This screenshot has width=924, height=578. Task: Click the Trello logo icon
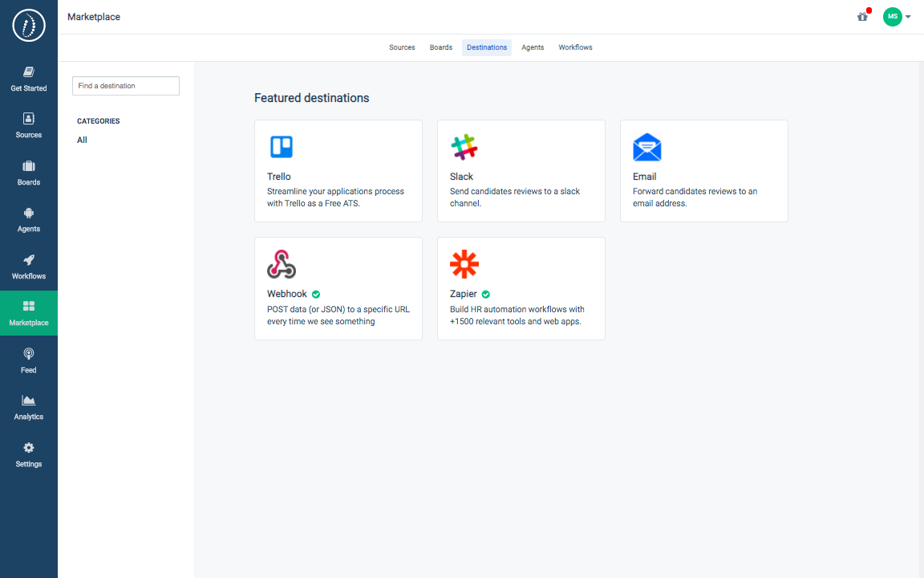pos(281,147)
